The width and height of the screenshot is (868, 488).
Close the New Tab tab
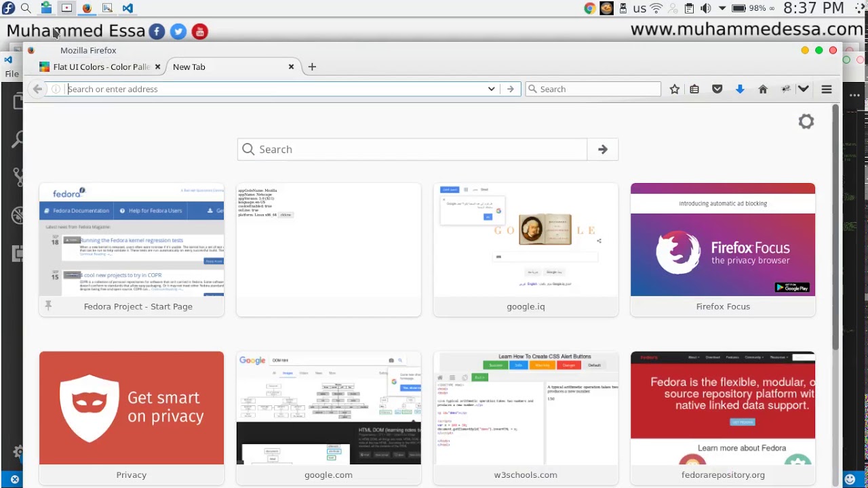coord(291,66)
